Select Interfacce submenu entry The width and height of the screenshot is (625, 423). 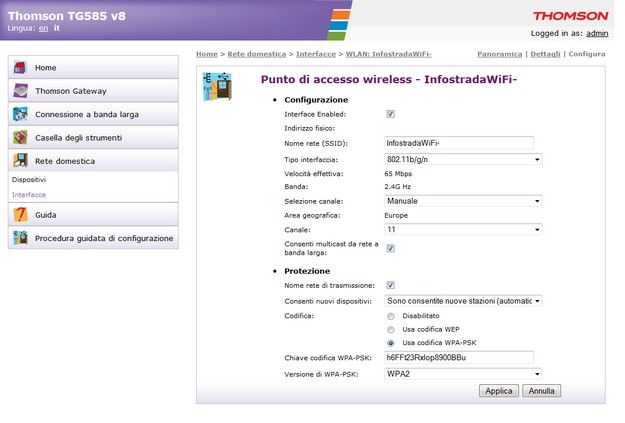29,195
